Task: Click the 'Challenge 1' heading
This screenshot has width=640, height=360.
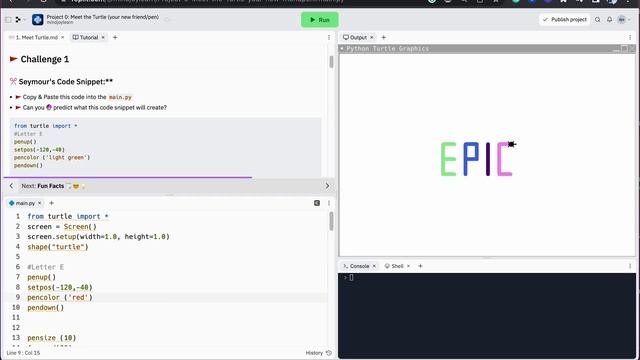Action: coord(44,59)
